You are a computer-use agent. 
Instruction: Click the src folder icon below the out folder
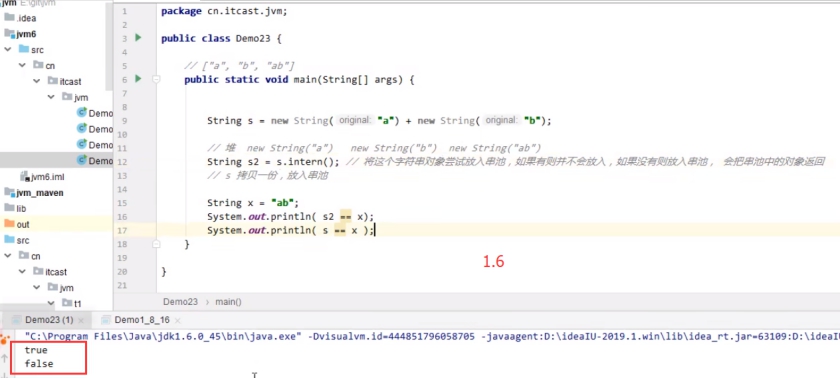(9, 240)
